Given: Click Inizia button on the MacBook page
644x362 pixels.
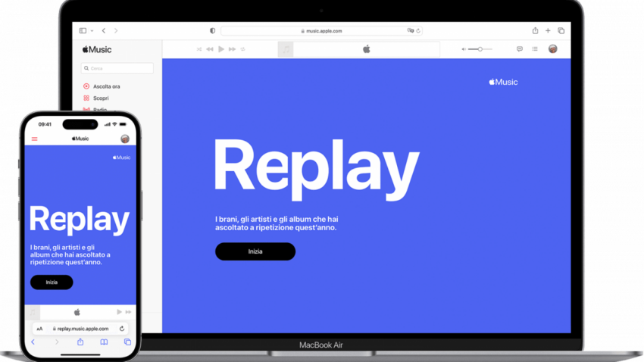Looking at the screenshot, I should click(255, 251).
